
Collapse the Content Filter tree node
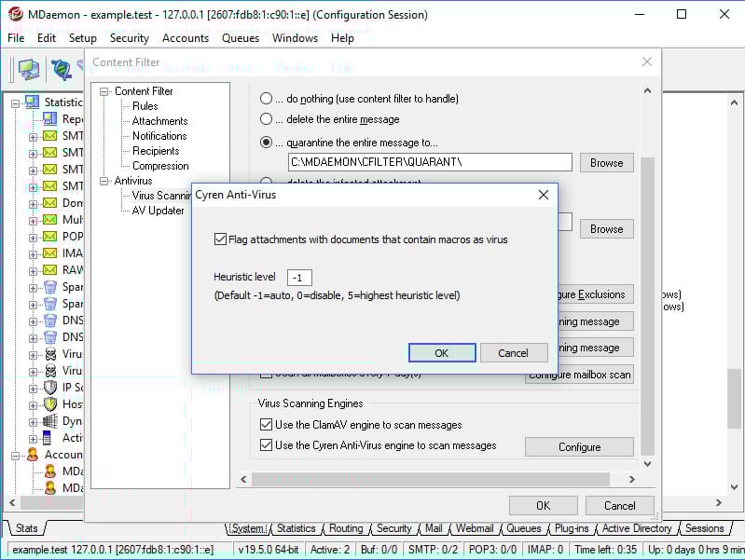[103, 91]
